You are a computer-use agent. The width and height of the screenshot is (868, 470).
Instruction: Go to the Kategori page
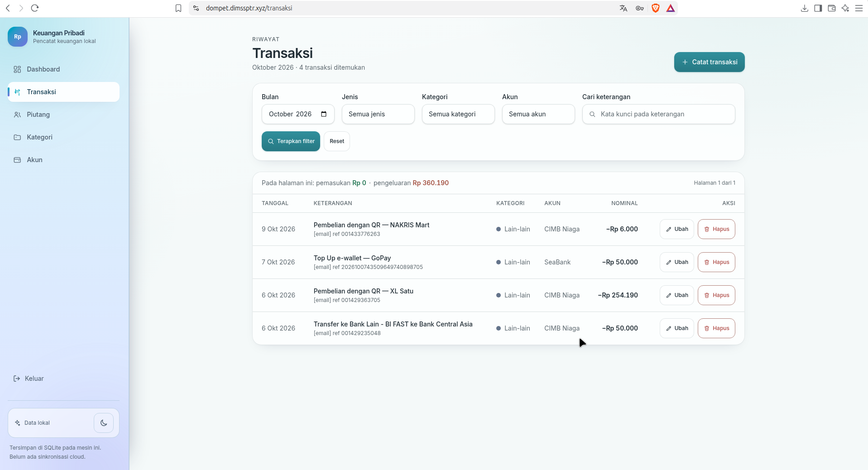click(x=63, y=137)
